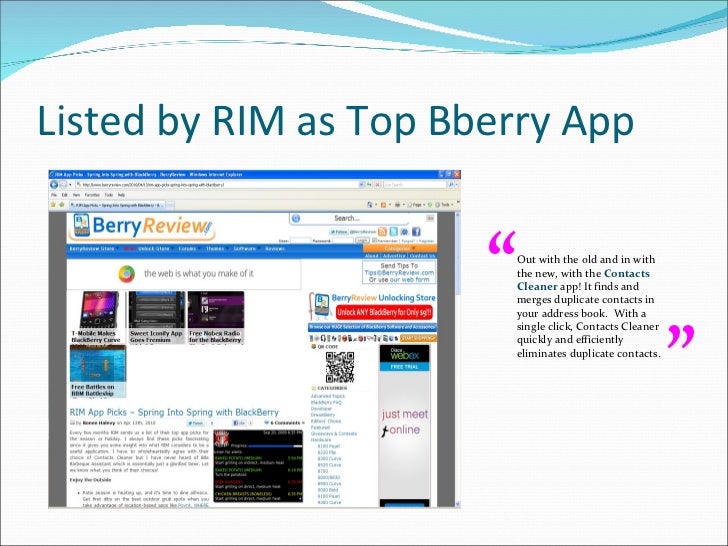Click the address bar URL field
Screen dimensions: 728x546
[216, 185]
